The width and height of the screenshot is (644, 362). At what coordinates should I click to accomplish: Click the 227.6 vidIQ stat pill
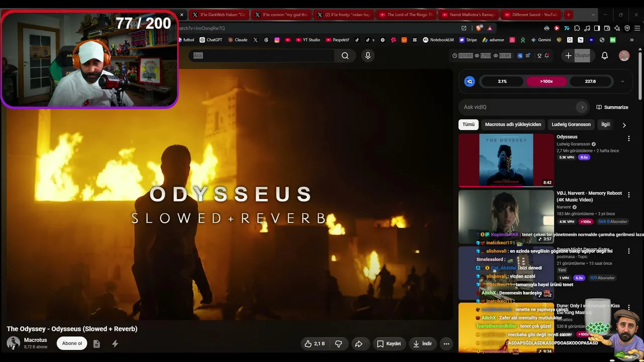tap(591, 81)
